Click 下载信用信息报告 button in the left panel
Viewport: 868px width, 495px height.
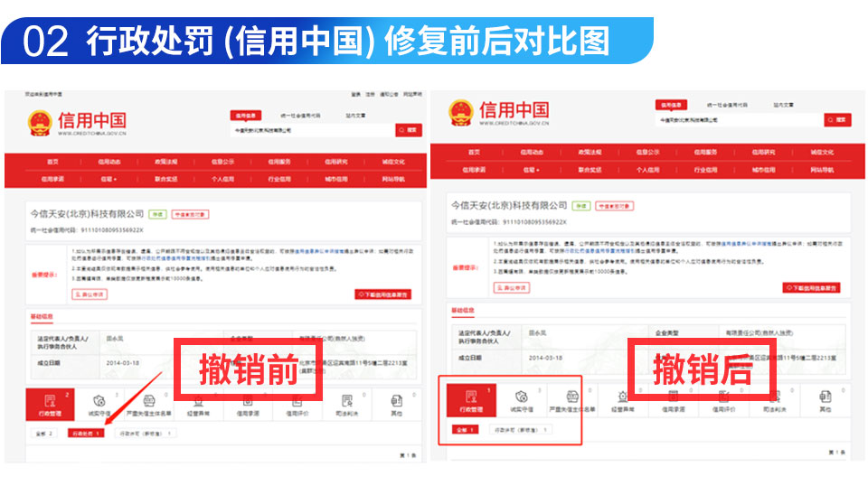tap(383, 294)
